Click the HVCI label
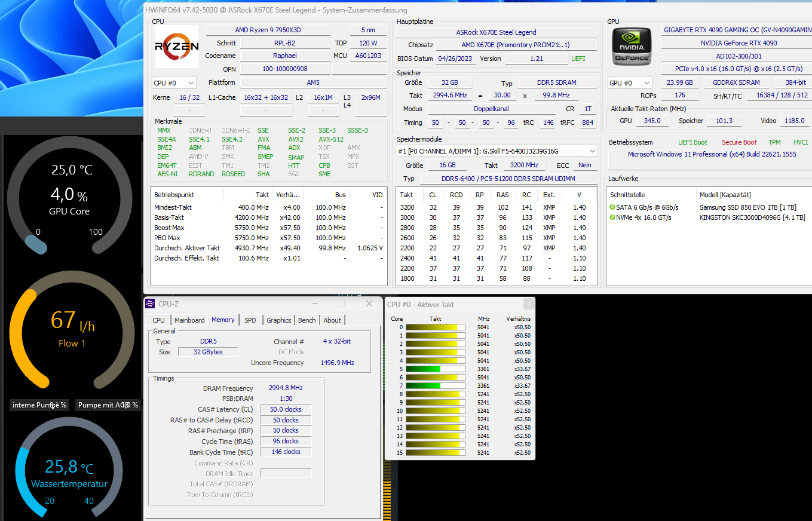The image size is (812, 521). 801,142
